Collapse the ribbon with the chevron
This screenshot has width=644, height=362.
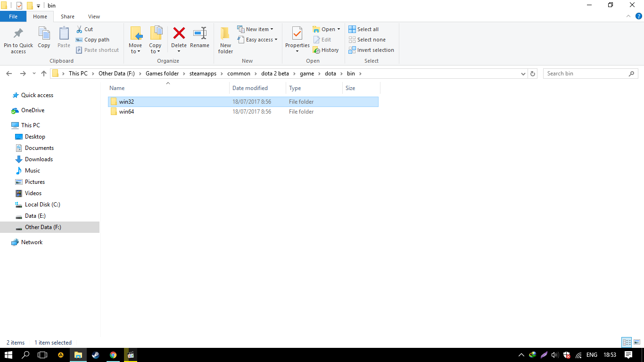click(628, 16)
